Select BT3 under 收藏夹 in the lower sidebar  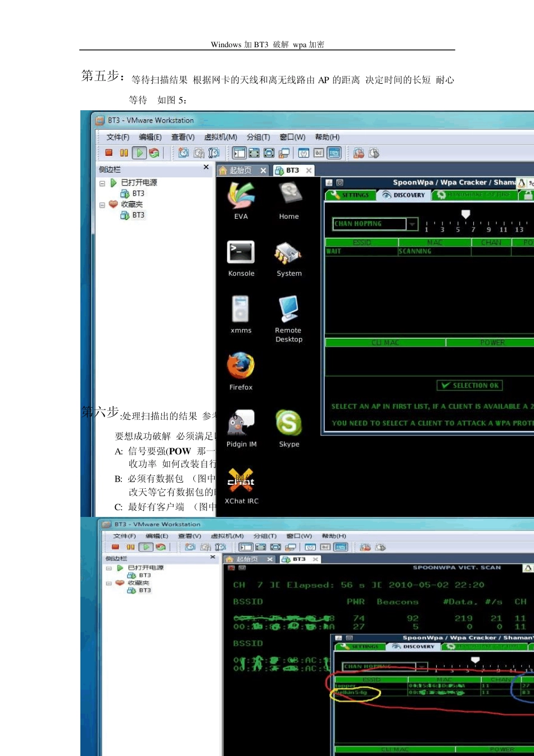click(139, 591)
